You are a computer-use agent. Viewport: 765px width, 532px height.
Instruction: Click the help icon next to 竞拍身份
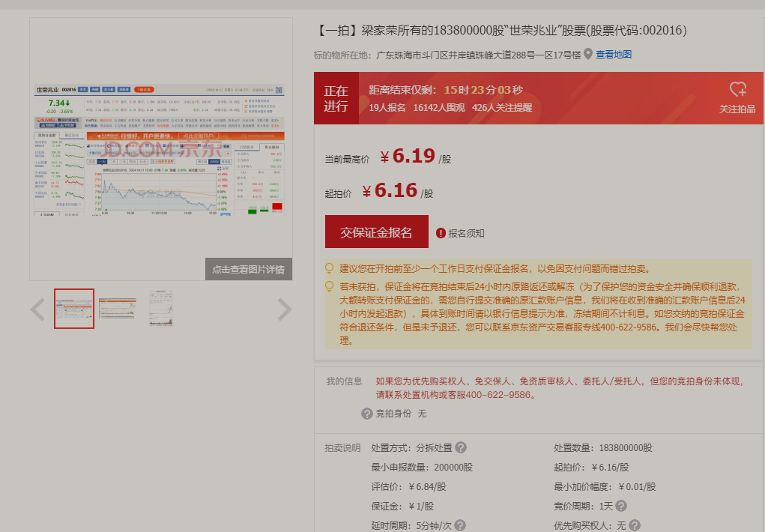click(x=367, y=414)
